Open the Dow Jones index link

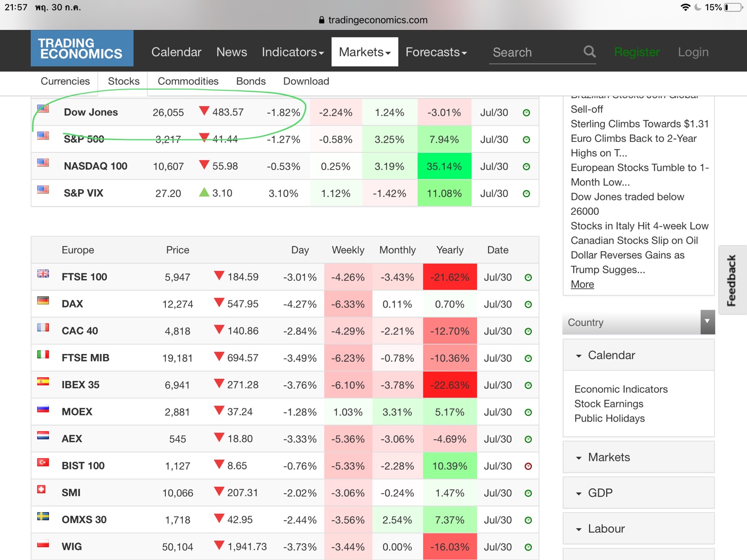pos(91,112)
